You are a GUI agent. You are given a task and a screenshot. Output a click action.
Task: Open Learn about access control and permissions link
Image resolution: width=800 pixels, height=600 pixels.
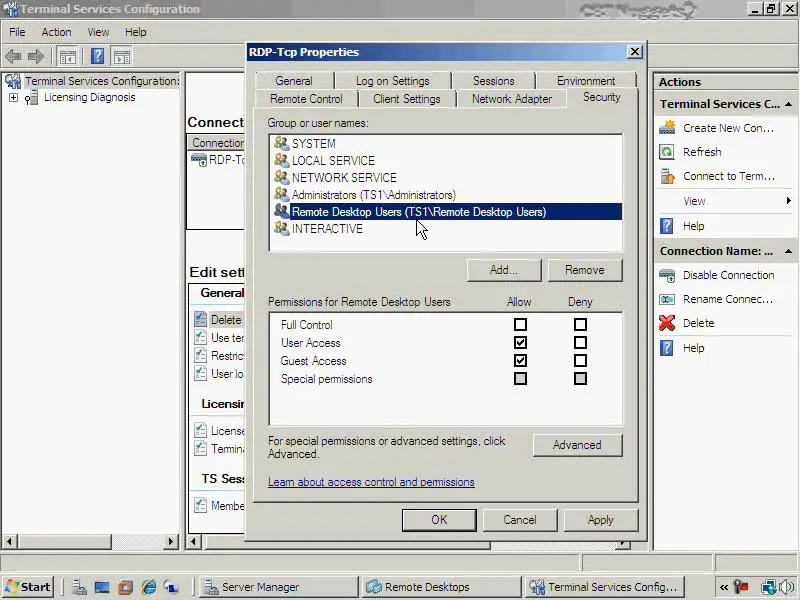pyautogui.click(x=371, y=482)
